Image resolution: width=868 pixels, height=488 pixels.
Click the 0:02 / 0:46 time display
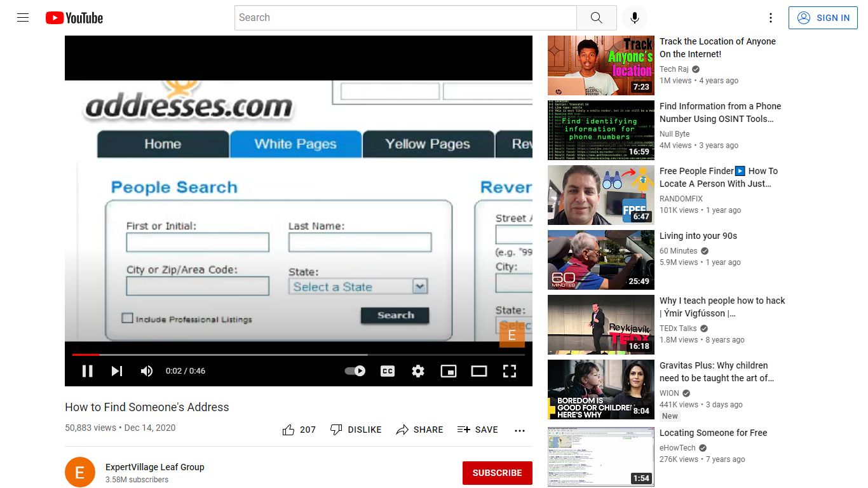(186, 371)
